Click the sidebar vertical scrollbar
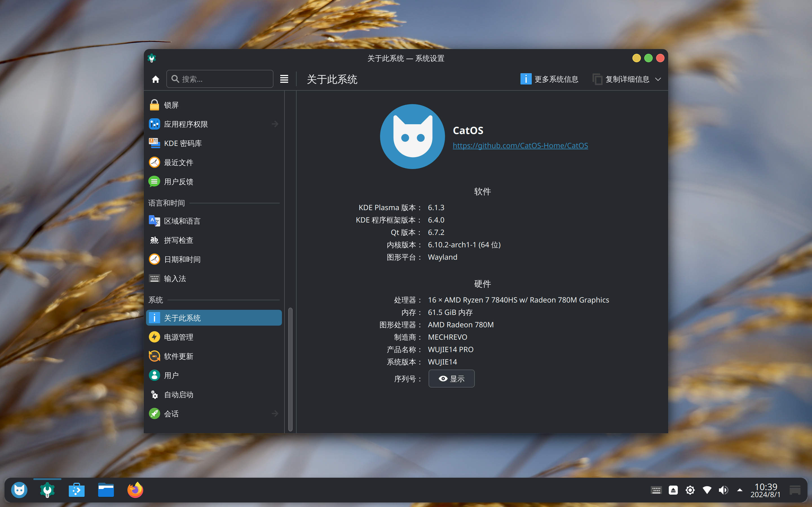 point(290,370)
